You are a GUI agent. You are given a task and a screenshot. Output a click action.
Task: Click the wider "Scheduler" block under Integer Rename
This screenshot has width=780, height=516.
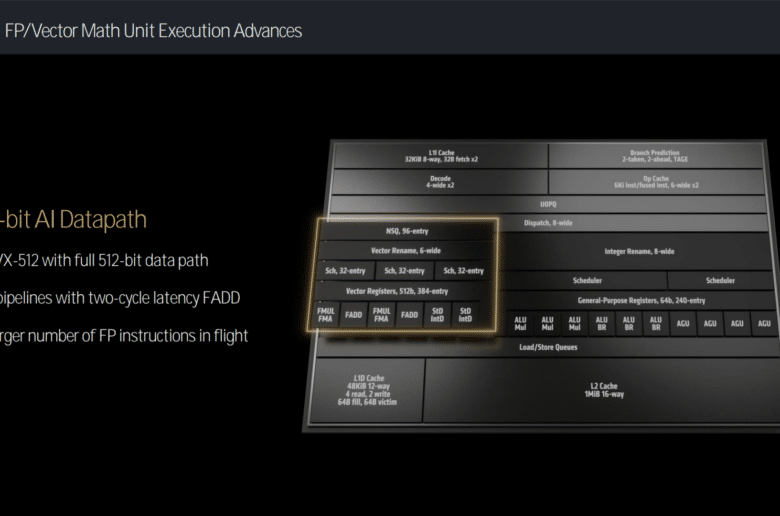click(x=587, y=281)
